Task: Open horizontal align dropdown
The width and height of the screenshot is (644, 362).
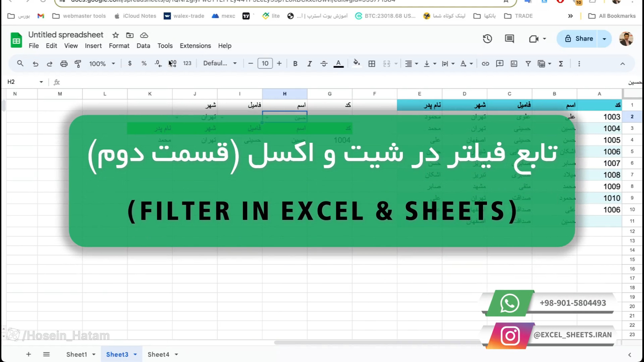Action: (411, 64)
